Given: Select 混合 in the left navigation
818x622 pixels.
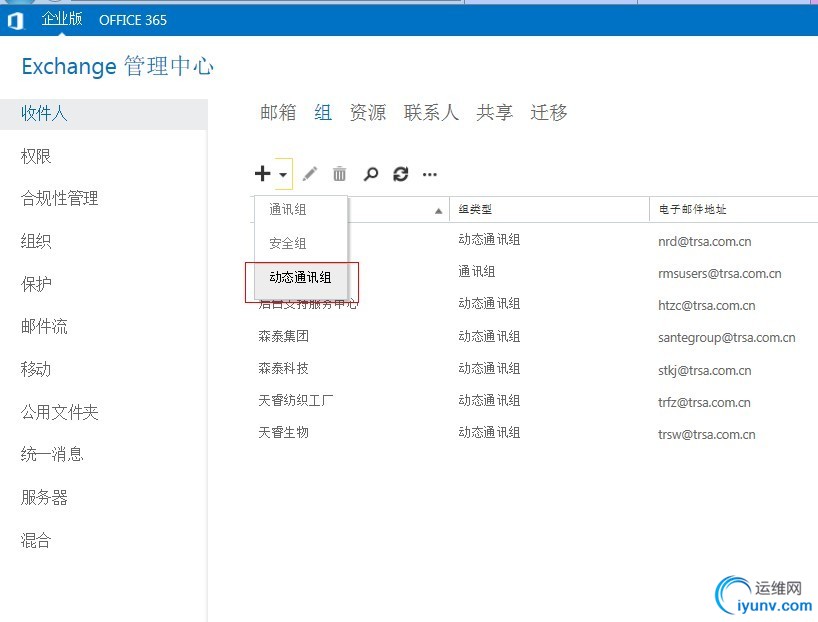Looking at the screenshot, I should (35, 540).
